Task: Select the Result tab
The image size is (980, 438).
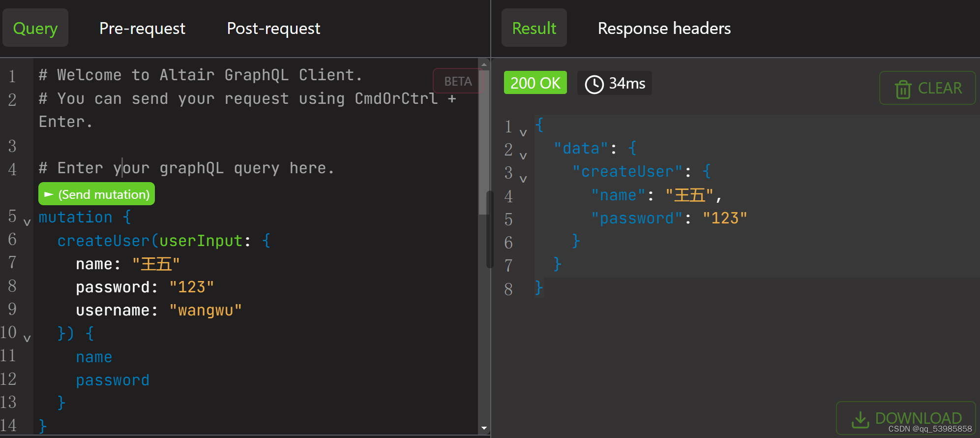Action: (534, 28)
